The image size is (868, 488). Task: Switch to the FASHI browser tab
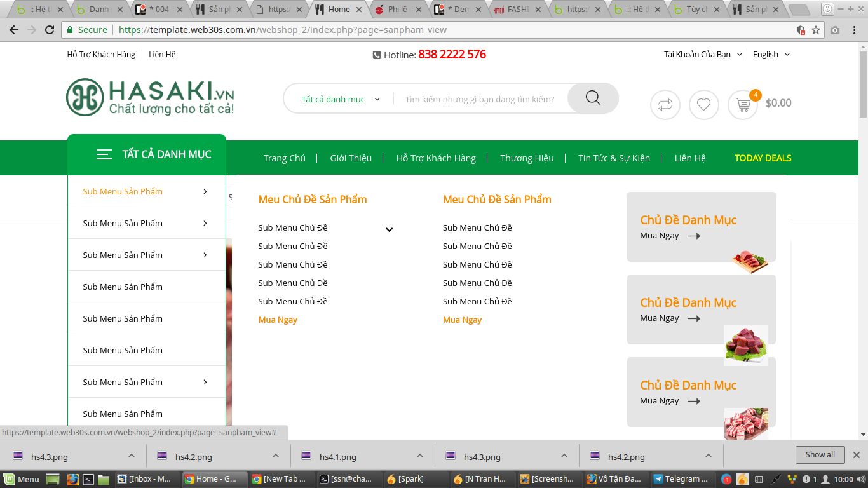point(519,10)
